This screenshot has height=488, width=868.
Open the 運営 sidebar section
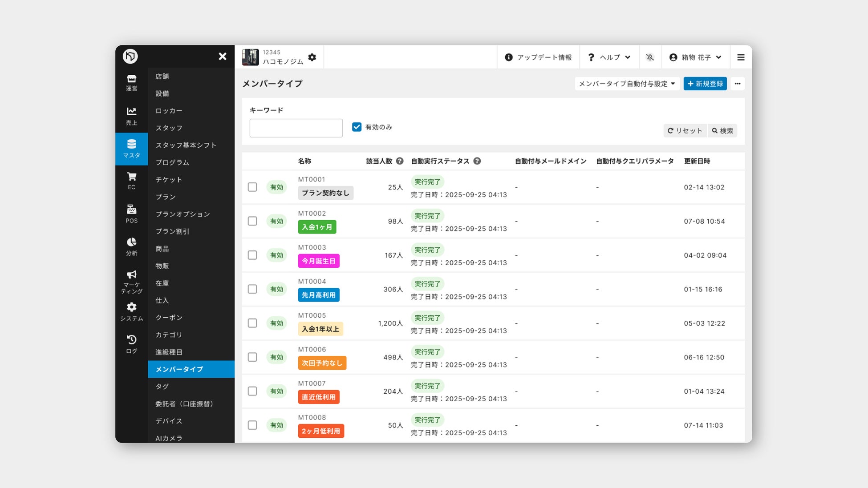(x=131, y=83)
